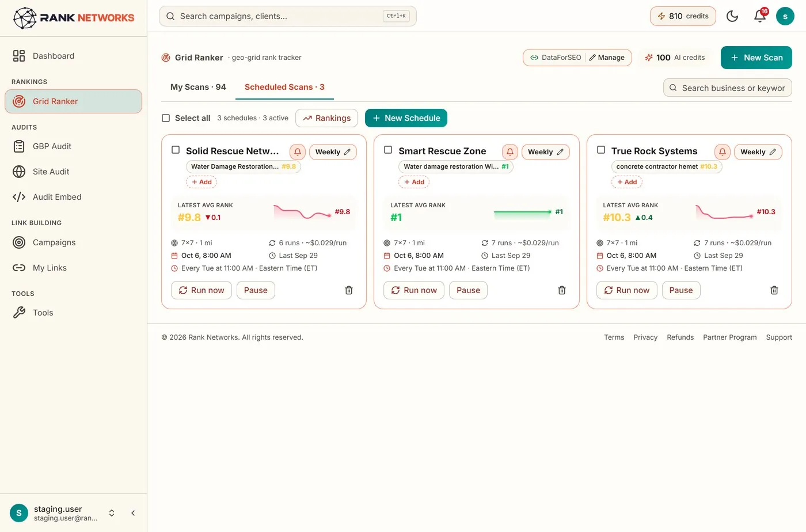Edit Weekly frequency on Solid Rescue card
Viewport: 806px width, 532px height.
(333, 152)
